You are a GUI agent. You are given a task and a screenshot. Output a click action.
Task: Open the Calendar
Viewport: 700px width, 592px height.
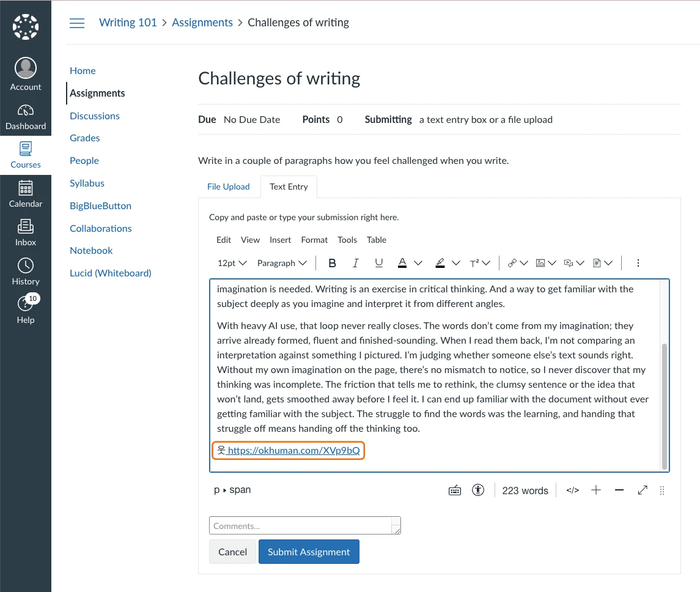point(26,194)
